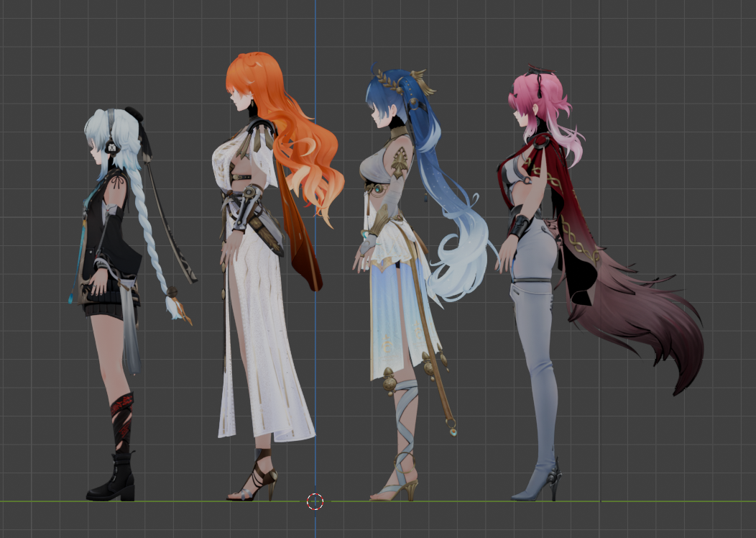Click the 3D cursor at the origin

pos(315,501)
